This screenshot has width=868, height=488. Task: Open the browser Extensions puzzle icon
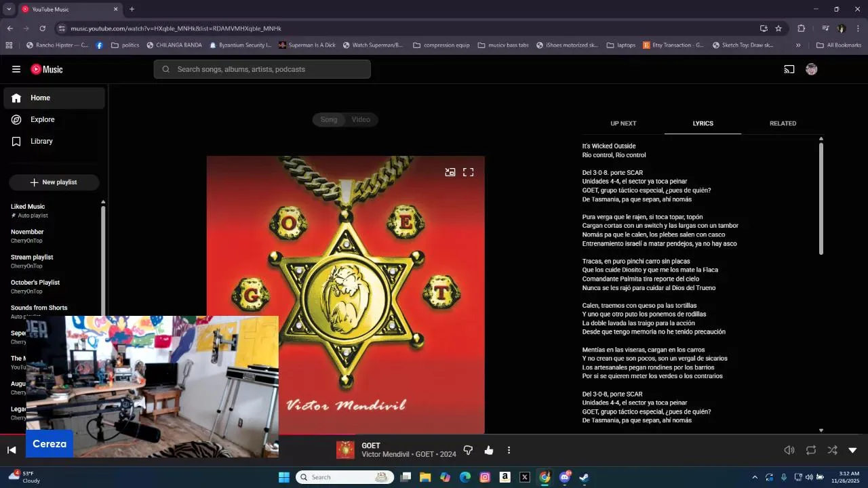coord(801,28)
